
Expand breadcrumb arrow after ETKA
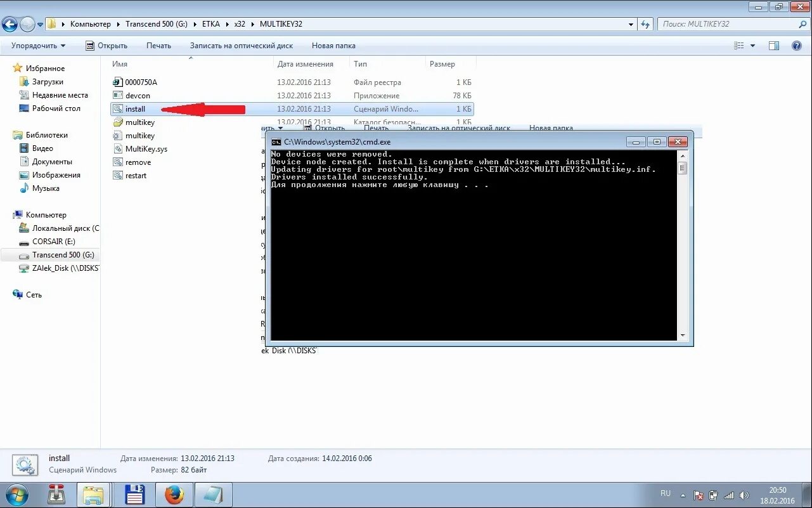229,24
